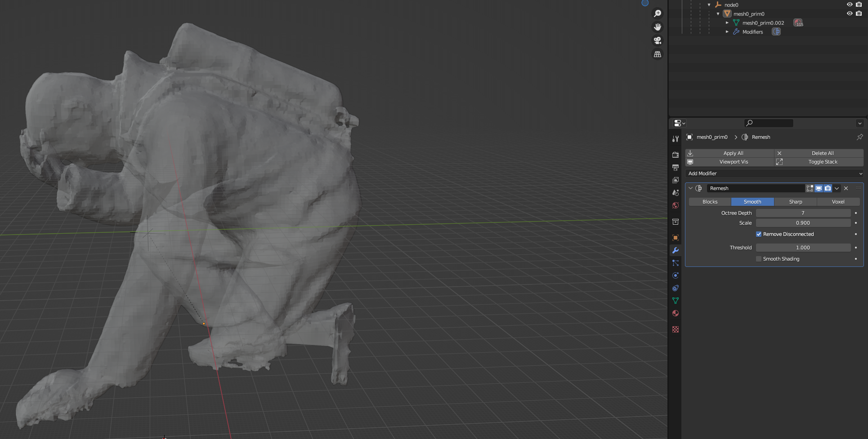
Task: Open the Tool properties tab
Action: [676, 139]
